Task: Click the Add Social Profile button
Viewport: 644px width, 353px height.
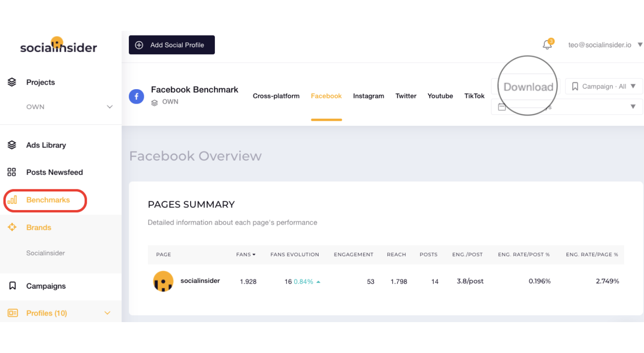Action: [172, 45]
